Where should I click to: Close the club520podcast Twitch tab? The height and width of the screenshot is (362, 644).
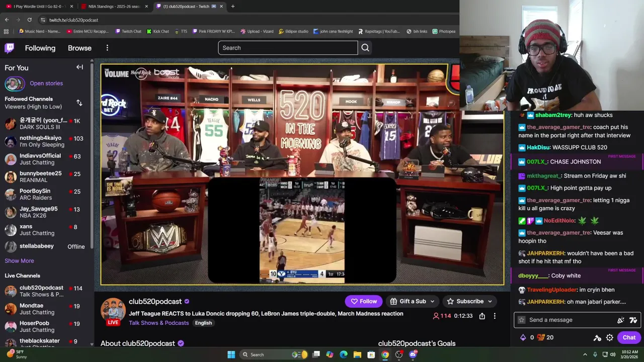click(221, 7)
